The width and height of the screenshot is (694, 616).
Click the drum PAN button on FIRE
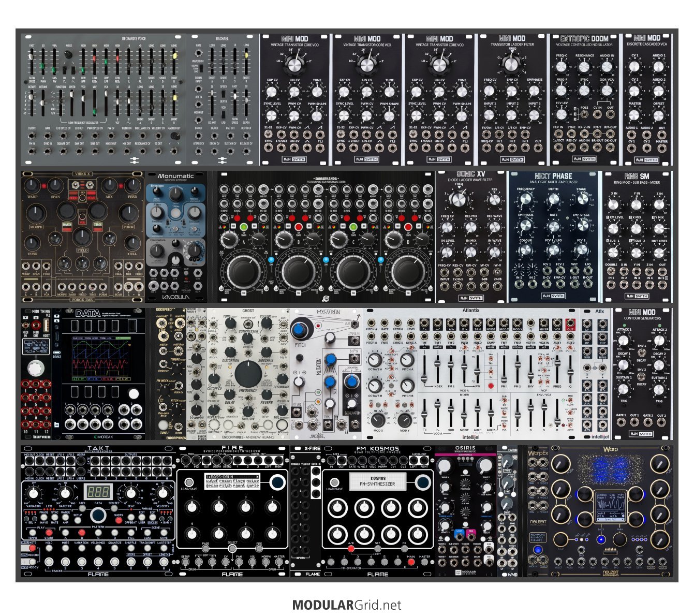pyautogui.click(x=239, y=562)
